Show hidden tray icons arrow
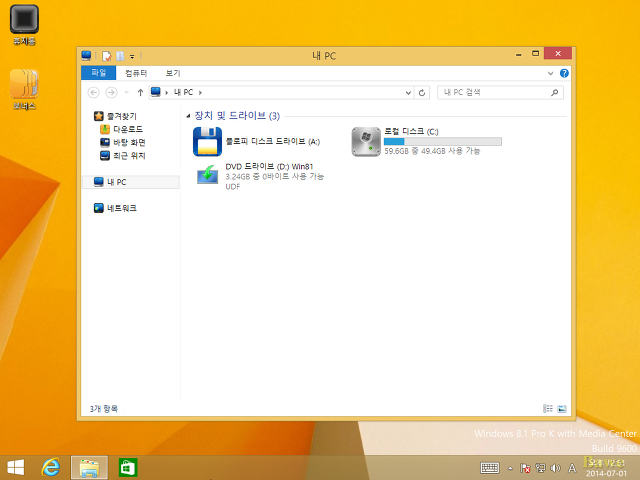This screenshot has width=640, height=480. pyautogui.click(x=510, y=468)
